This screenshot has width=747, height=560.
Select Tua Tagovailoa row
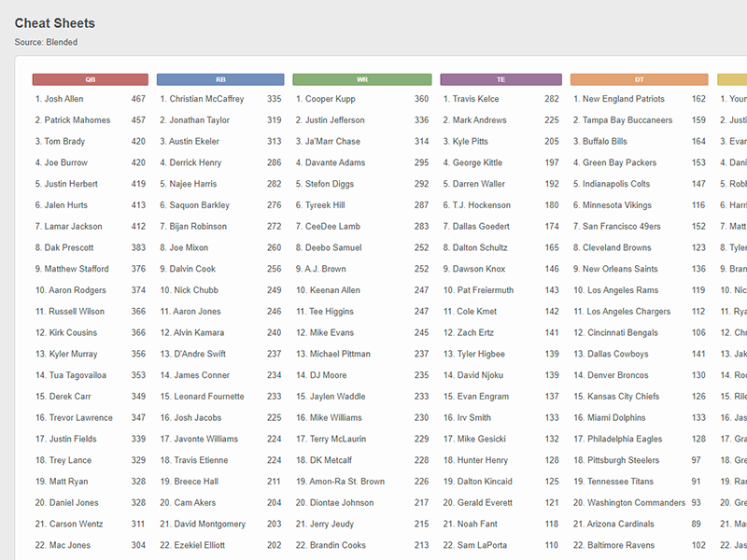(90, 375)
